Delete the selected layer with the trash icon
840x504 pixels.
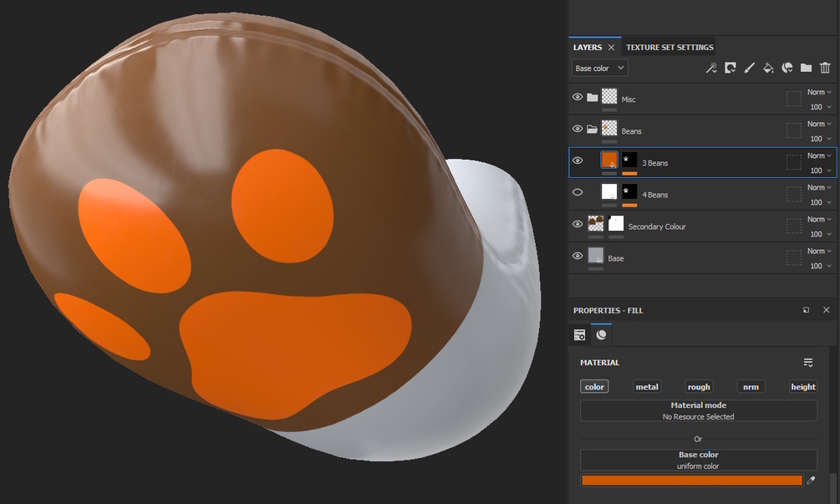[x=825, y=68]
